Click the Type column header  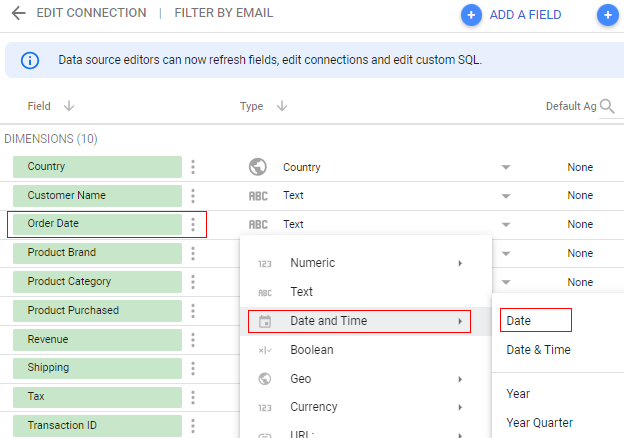click(x=251, y=106)
